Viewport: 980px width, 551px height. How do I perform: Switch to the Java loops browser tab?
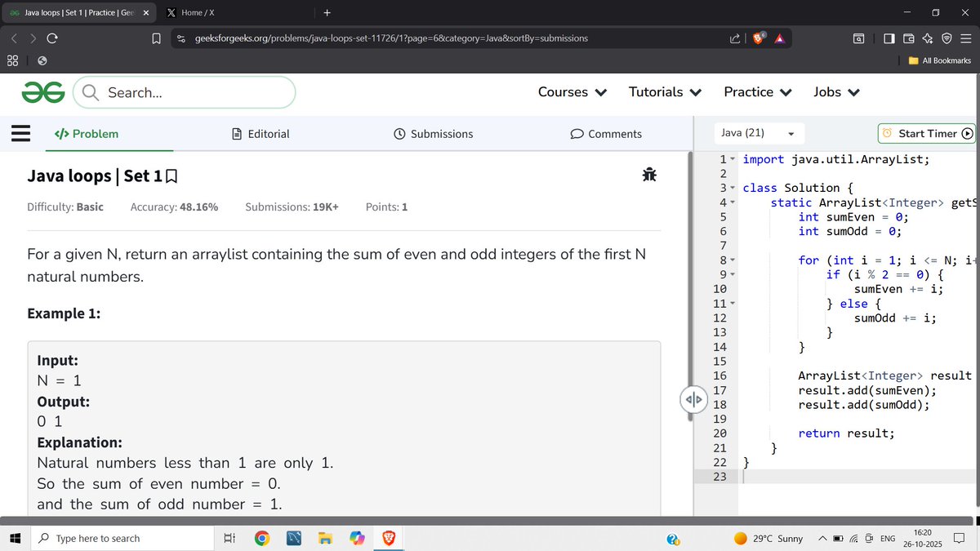coord(77,12)
